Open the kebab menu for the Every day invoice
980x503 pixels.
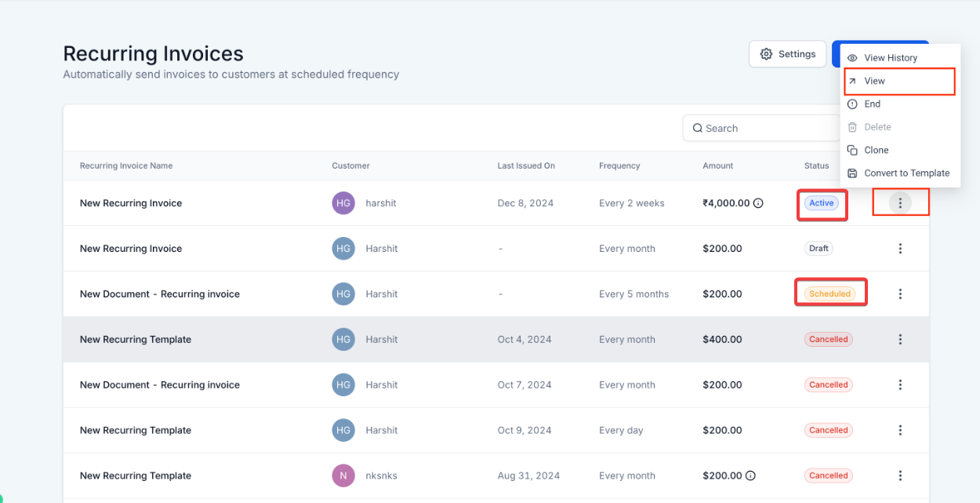900,431
